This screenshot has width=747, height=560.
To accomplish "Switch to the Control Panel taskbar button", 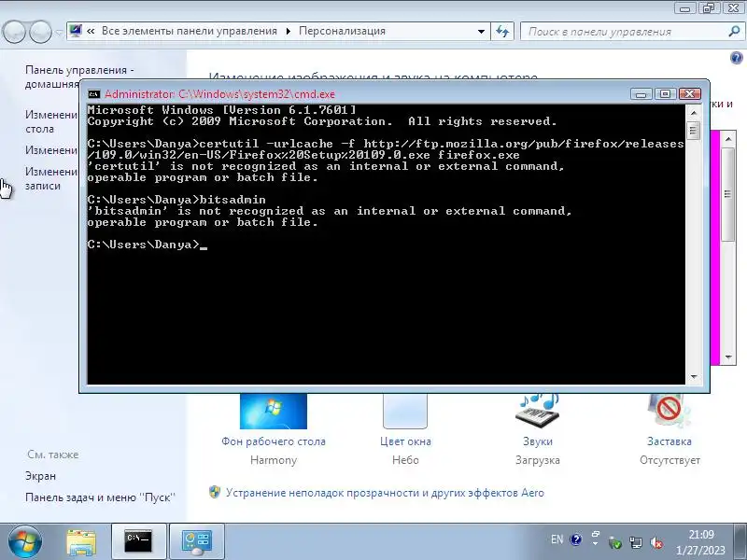I will [x=197, y=542].
